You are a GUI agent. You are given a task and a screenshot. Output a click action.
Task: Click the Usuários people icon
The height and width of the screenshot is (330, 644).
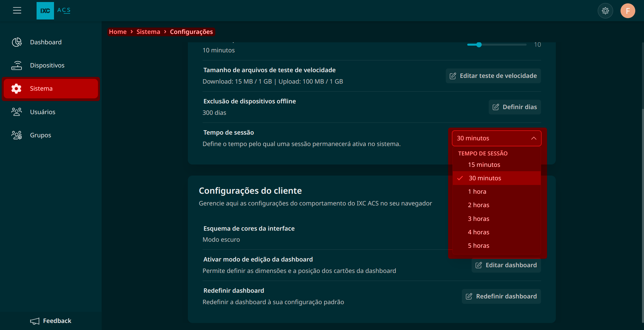[x=17, y=112]
